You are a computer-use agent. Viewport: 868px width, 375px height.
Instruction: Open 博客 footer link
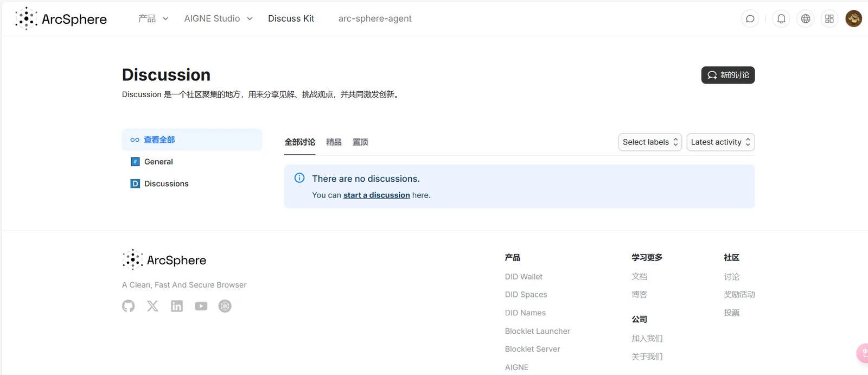[x=640, y=295]
